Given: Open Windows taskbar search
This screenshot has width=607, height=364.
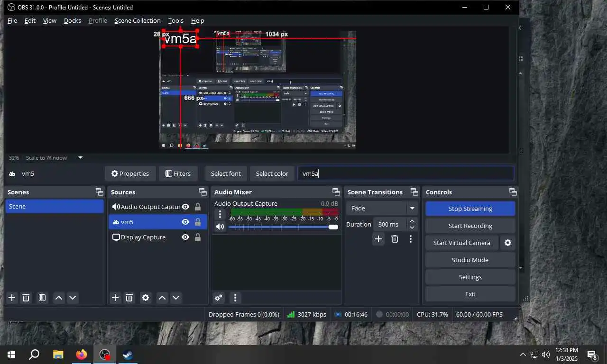Looking at the screenshot, I should tap(34, 355).
